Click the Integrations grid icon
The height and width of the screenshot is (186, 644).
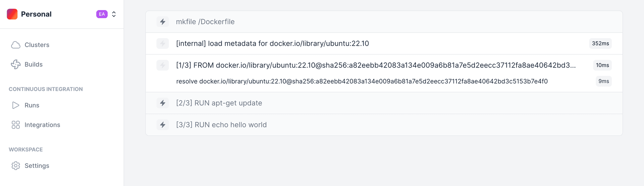point(16,125)
